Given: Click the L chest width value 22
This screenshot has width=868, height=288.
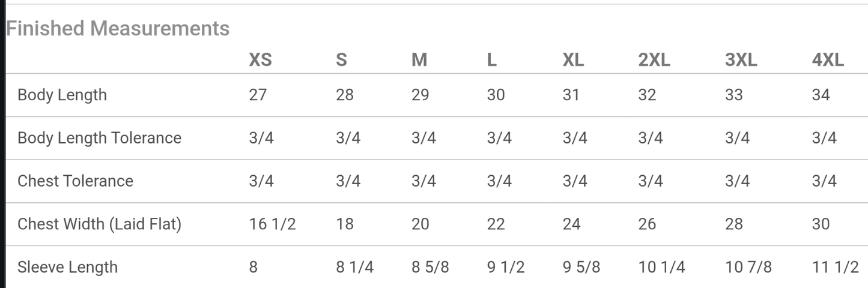Looking at the screenshot, I should coord(496,224).
